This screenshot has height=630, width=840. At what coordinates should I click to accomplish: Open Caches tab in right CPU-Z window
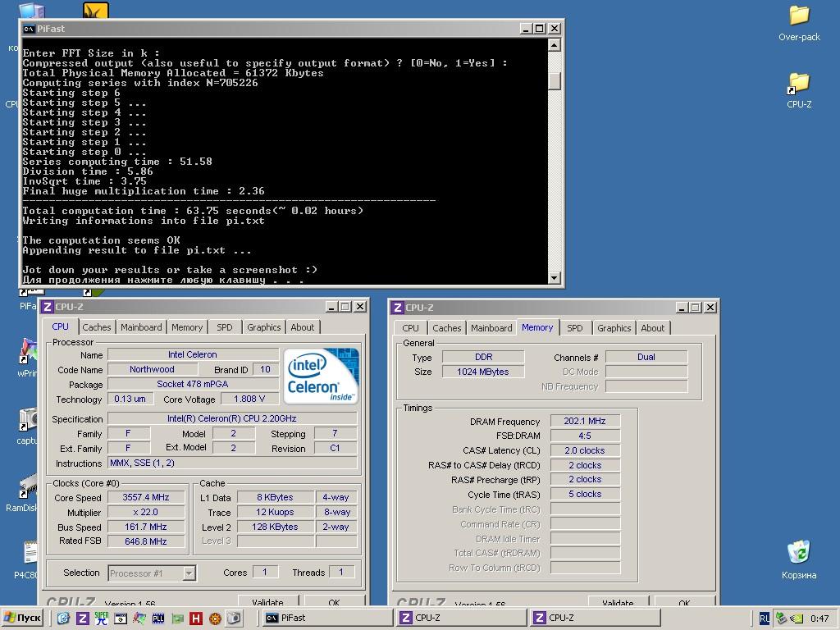[x=447, y=328]
